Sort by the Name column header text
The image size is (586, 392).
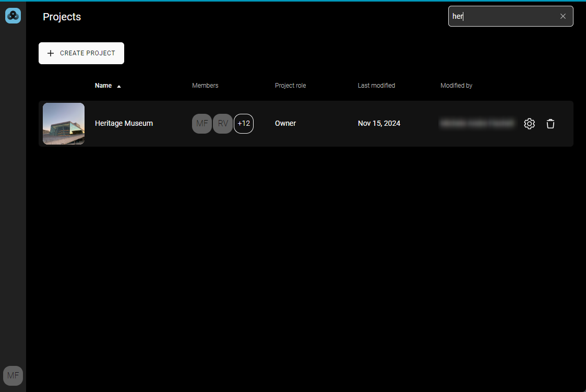coord(103,86)
